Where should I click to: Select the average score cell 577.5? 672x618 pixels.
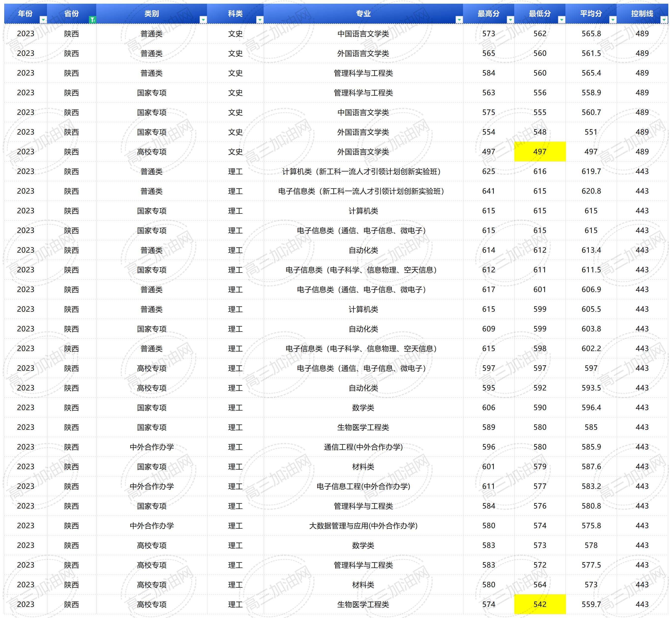pyautogui.click(x=591, y=565)
